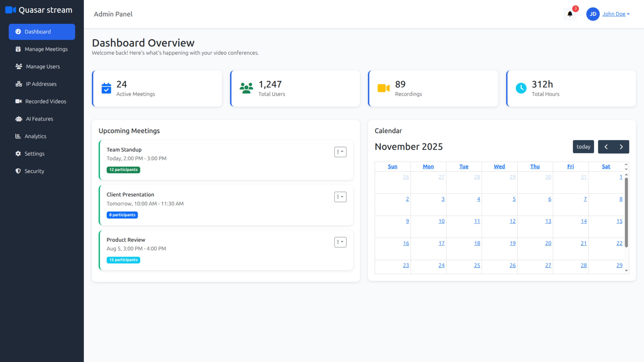Screen dimensions: 644x362
Task: Click the green Total Users people icon
Action: (x=246, y=88)
